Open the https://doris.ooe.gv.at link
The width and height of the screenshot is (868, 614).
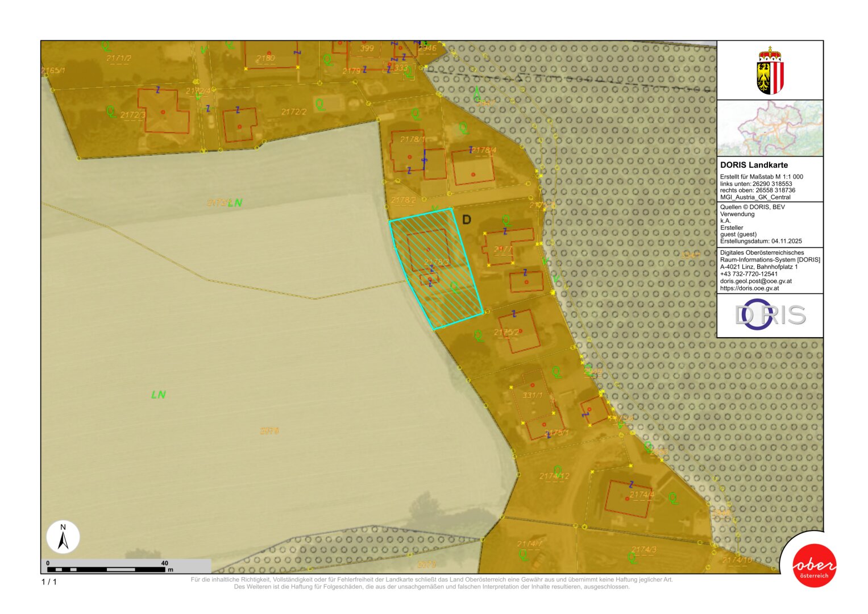(x=749, y=288)
